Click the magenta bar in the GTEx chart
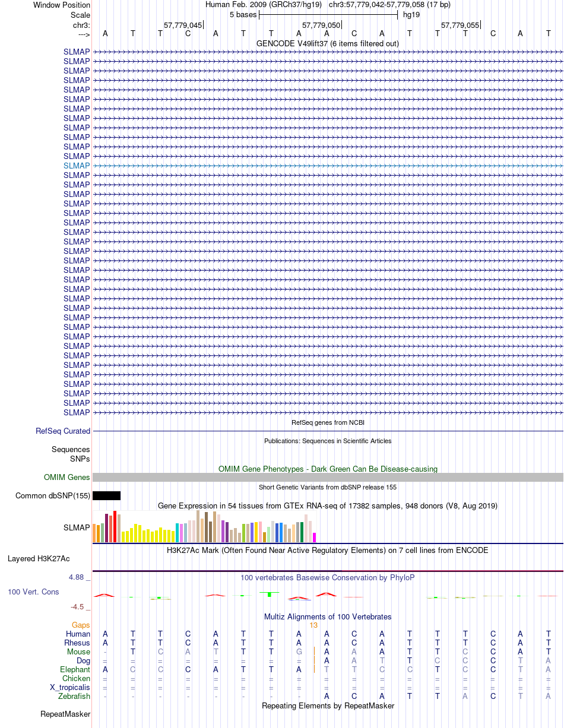The image size is (564, 728). tap(315, 538)
